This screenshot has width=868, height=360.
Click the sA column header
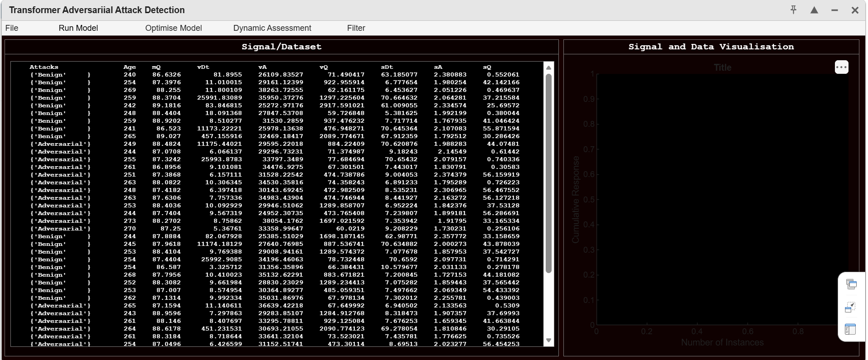tap(438, 67)
